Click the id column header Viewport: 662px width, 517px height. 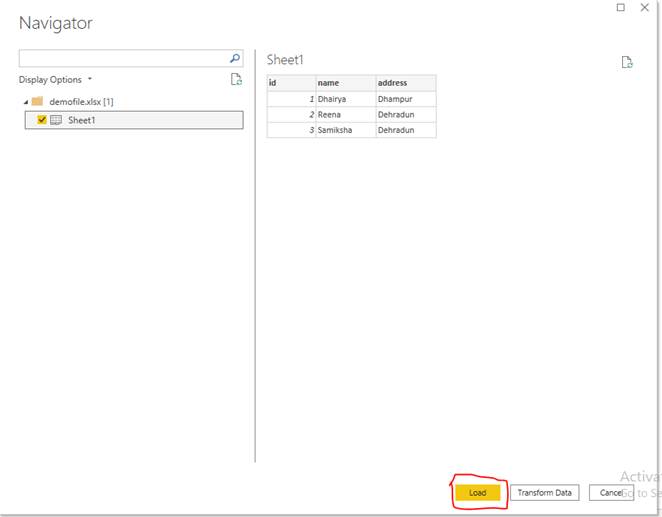coord(291,83)
